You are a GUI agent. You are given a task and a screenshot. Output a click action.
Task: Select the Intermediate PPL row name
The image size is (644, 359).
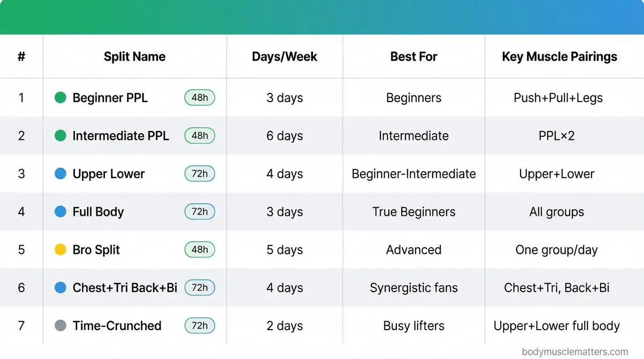point(121,136)
